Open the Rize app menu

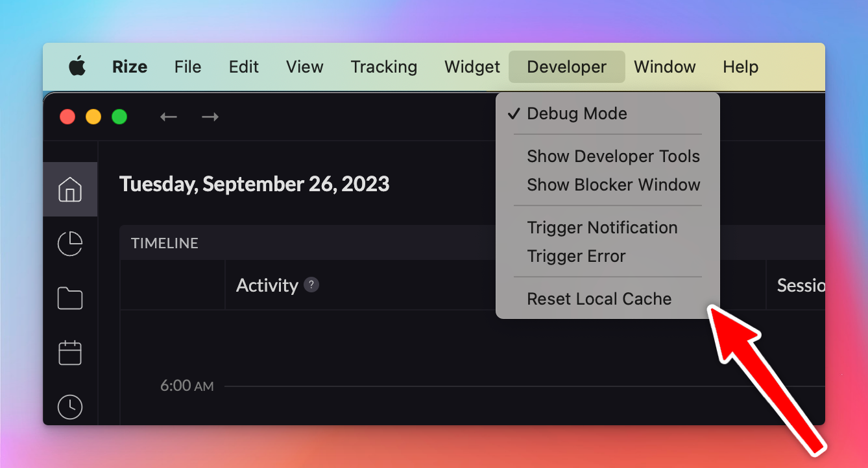click(130, 67)
